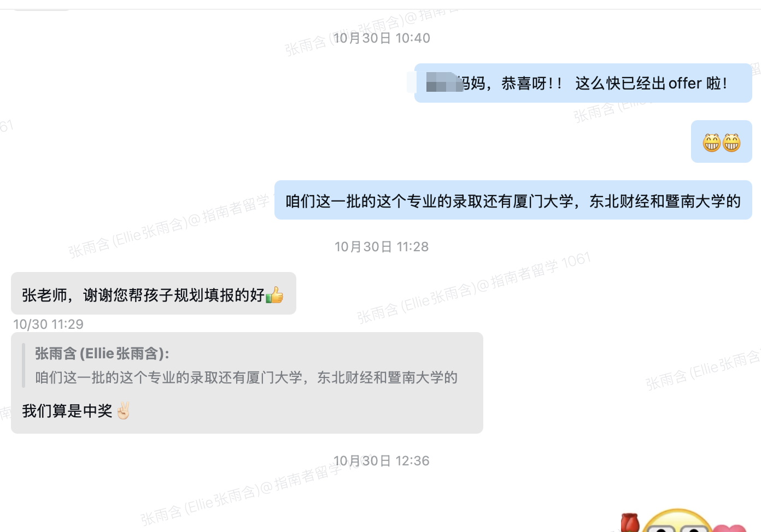This screenshot has width=761, height=532.
Task: Select the message 恭喜呀!! 这么快已经出offer啦
Action: coord(583,83)
